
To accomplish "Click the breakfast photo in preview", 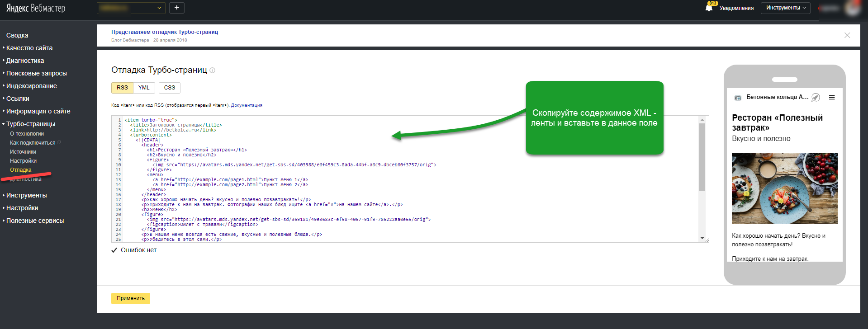I will (785, 188).
